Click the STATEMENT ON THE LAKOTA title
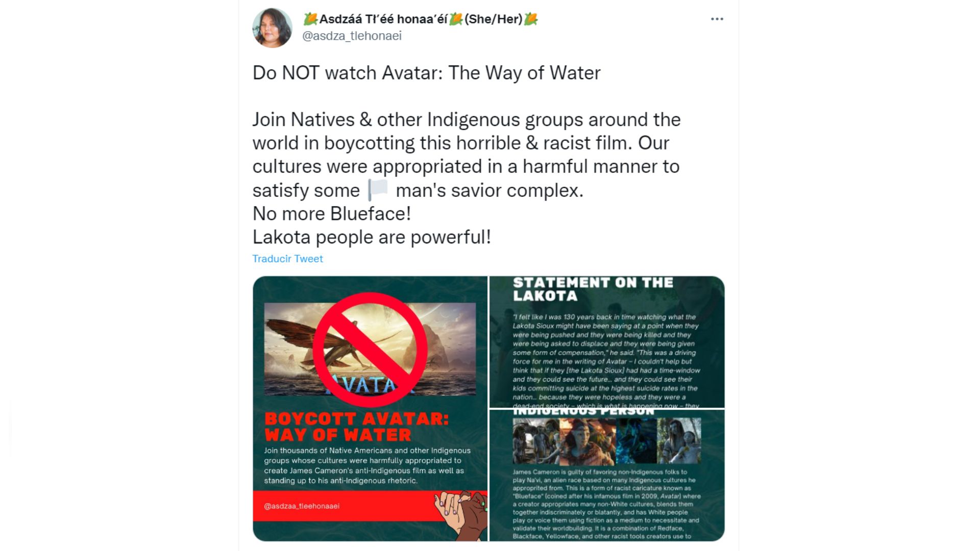The image size is (980, 551). pos(593,289)
